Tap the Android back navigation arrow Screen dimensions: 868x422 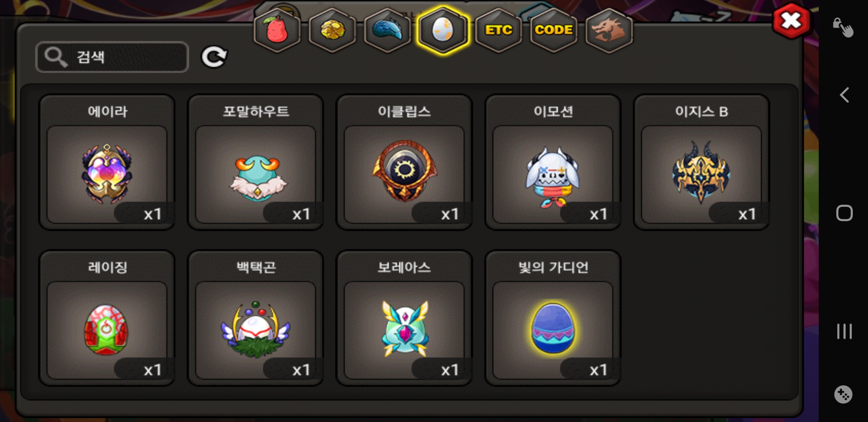click(845, 95)
